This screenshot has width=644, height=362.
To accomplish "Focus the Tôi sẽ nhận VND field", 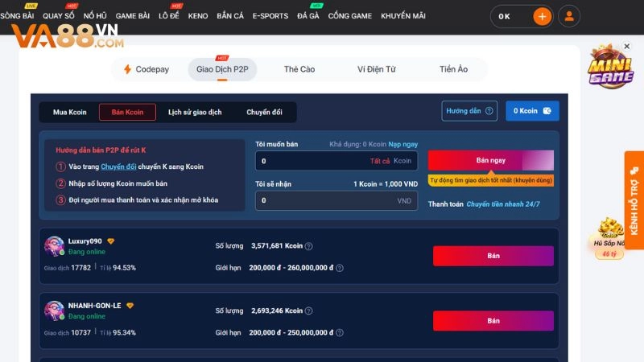I will point(336,200).
